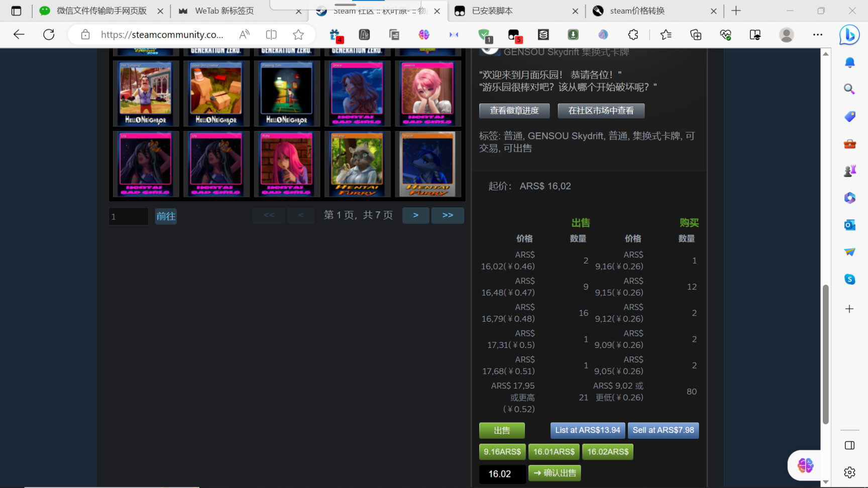Edit the 16.02 sell price field
This screenshot has height=488, width=868.
[502, 474]
